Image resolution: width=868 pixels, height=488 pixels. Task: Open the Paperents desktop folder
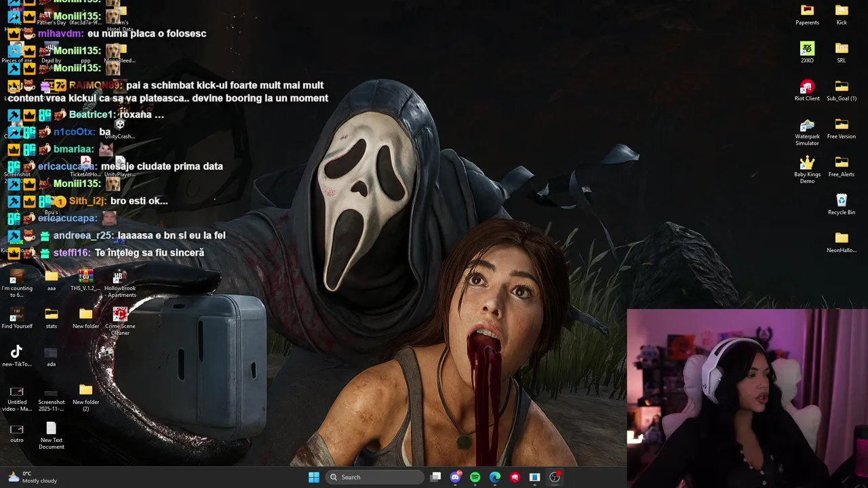807,14
